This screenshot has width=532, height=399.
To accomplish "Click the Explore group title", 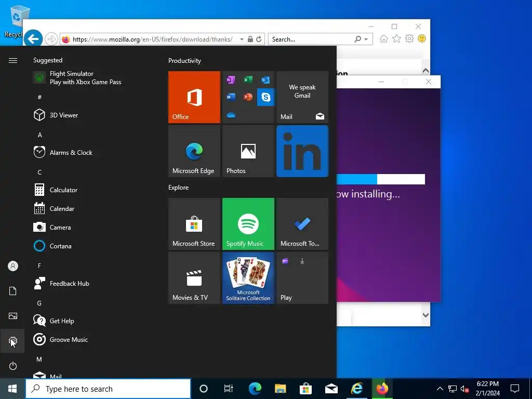I will (x=179, y=187).
